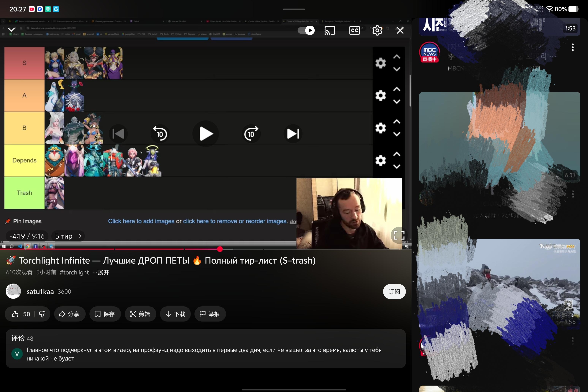Skip forward 10 seconds

click(251, 134)
